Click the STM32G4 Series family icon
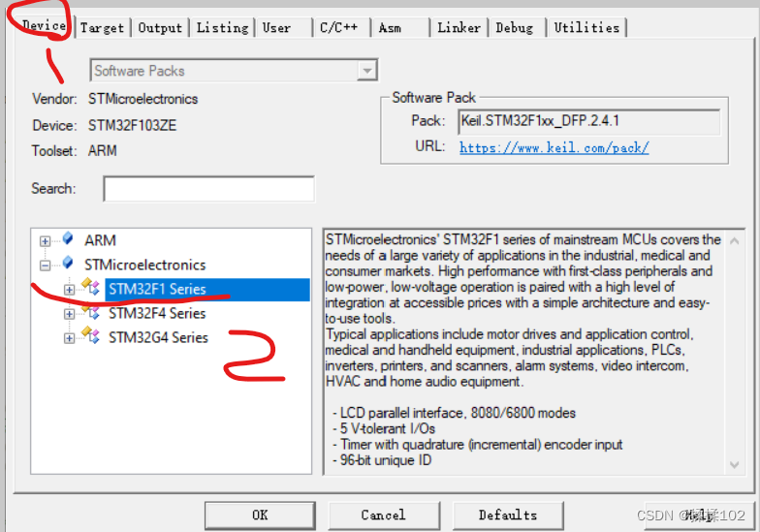 coord(91,335)
